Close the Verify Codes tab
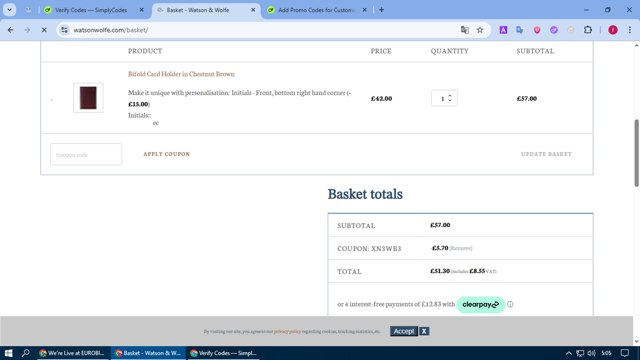This screenshot has width=640, height=360. 141,10
